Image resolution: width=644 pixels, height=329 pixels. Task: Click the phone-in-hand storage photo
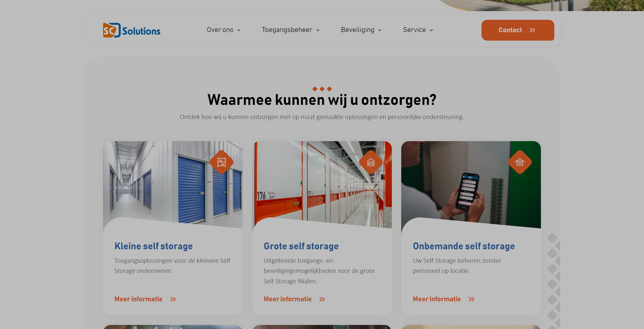(x=471, y=184)
